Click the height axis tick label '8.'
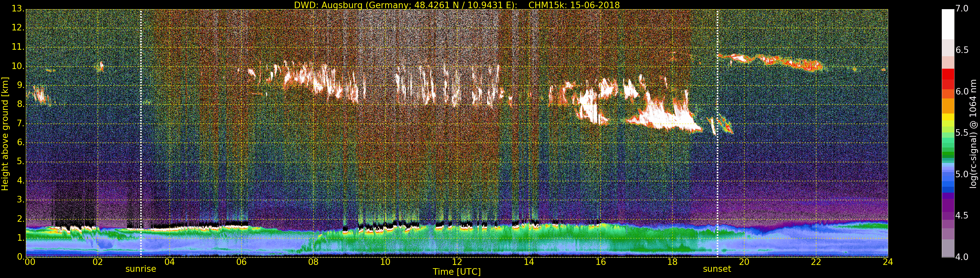Screen dimensions: 980x278 [21, 104]
